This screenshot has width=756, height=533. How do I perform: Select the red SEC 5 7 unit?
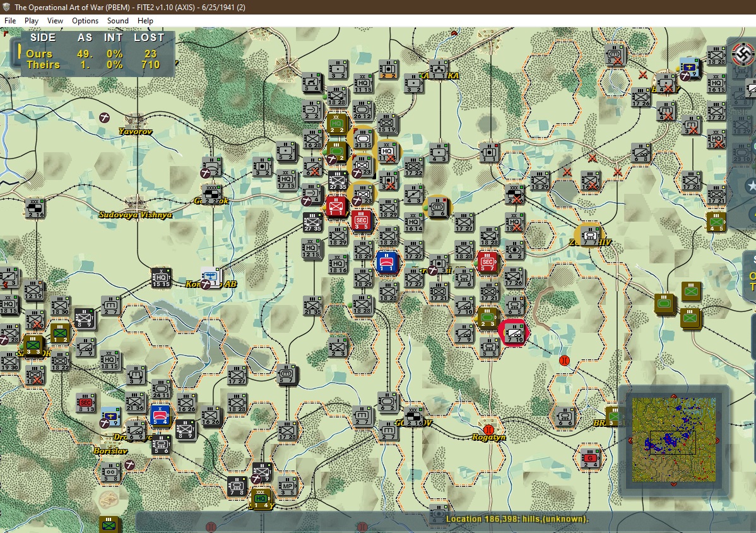tap(487, 262)
